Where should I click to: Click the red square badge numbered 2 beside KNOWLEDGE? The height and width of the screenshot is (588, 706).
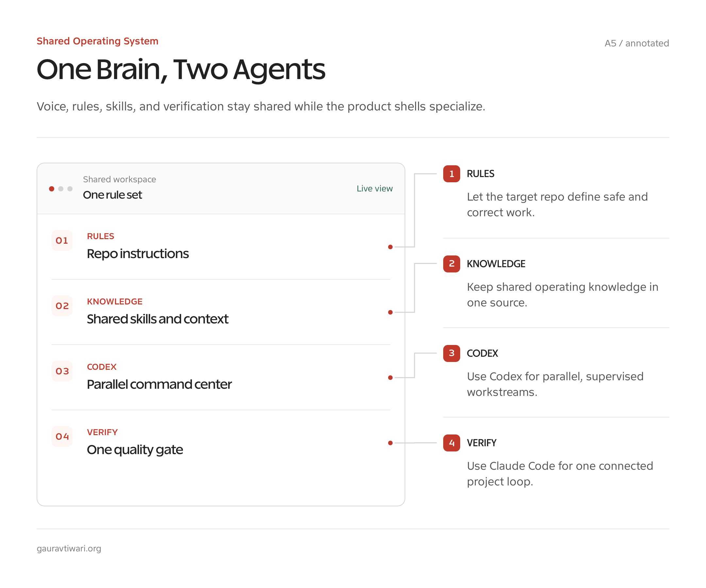(451, 264)
